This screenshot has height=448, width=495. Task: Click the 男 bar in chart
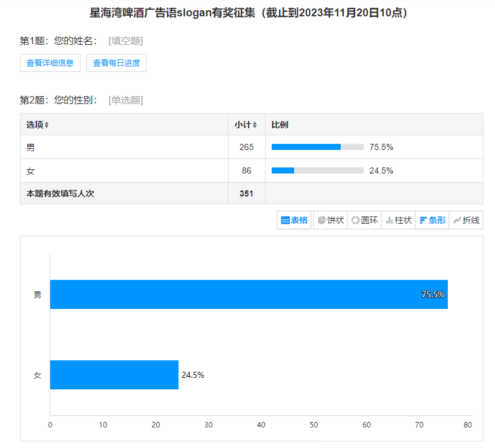(x=249, y=294)
